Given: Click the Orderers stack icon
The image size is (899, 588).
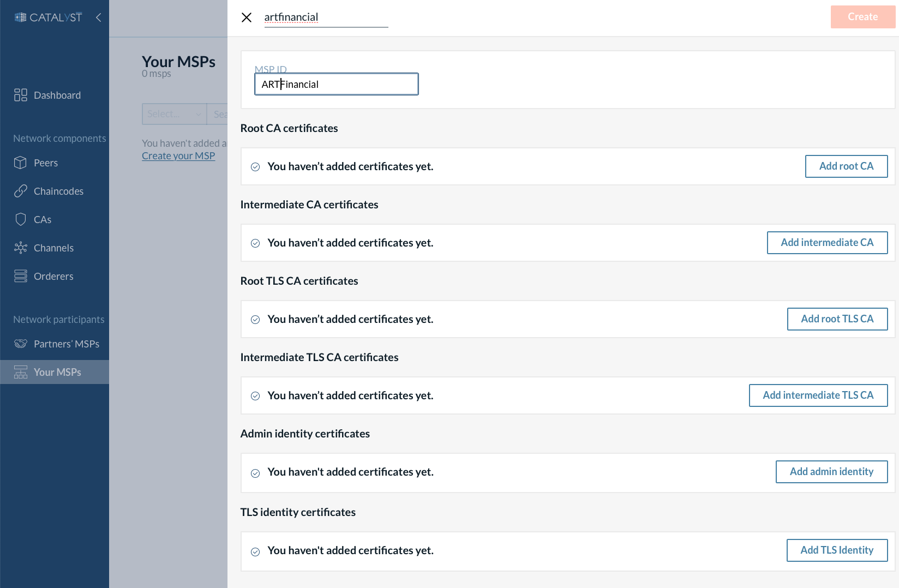Looking at the screenshot, I should pyautogui.click(x=20, y=276).
